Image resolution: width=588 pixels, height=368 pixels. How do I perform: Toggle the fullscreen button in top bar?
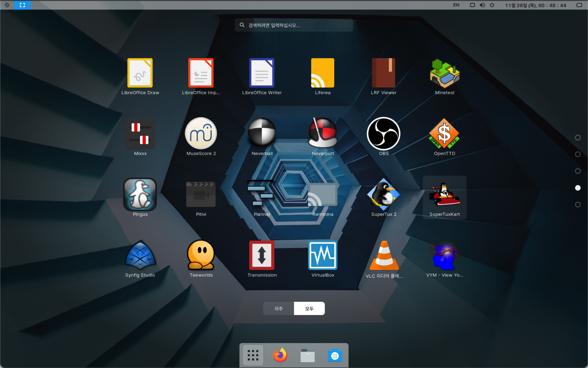pyautogui.click(x=22, y=5)
